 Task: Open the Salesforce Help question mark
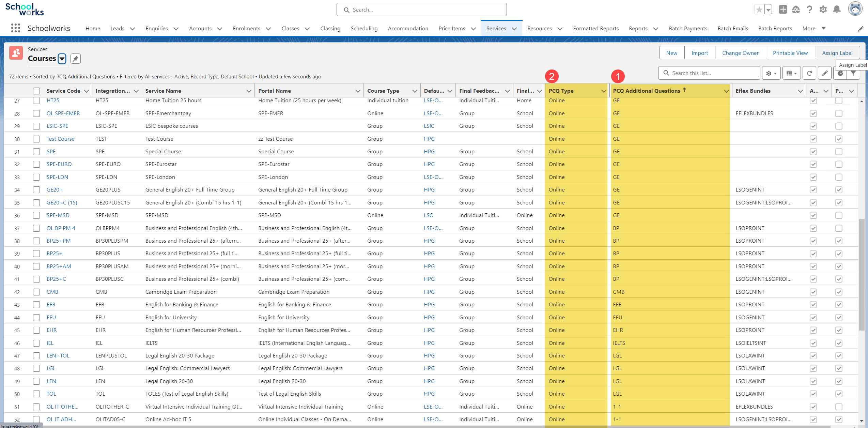click(809, 10)
